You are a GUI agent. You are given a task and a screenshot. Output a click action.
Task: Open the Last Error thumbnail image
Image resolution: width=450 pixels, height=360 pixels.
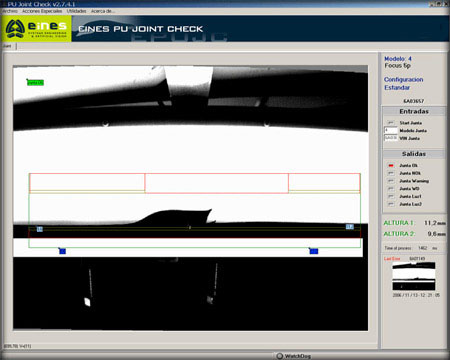(414, 276)
